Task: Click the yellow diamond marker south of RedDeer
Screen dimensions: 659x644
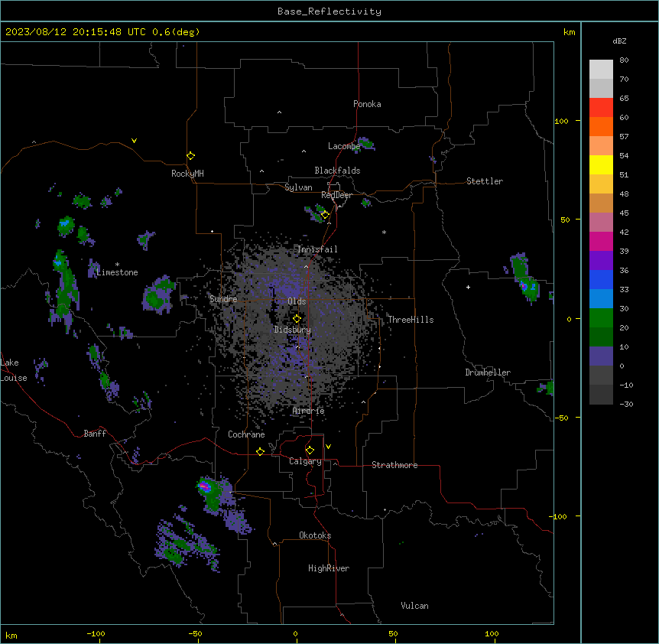Action: point(325,215)
